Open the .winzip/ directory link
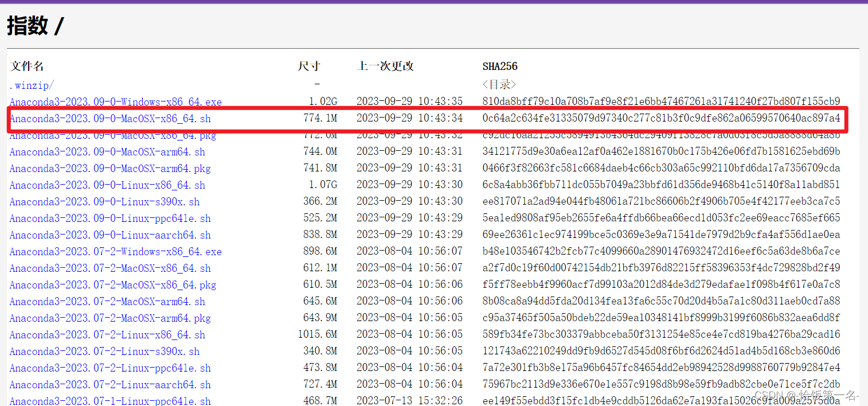The width and height of the screenshot is (868, 406). 32,85
